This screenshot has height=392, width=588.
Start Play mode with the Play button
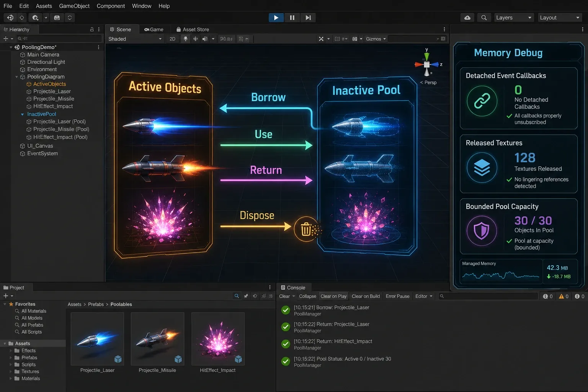tap(276, 18)
